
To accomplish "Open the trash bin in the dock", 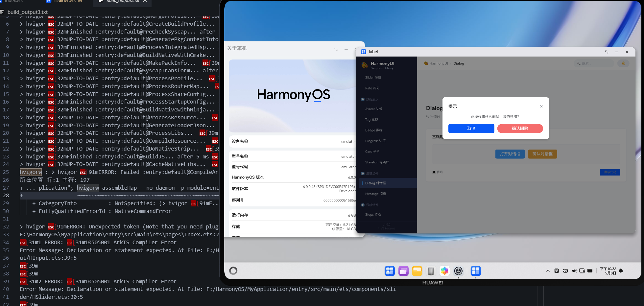I will pos(431,271).
